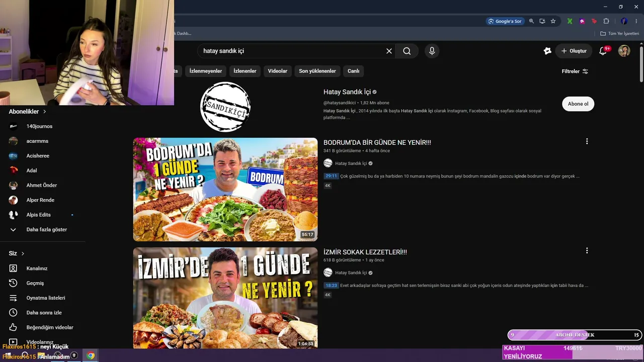Jump to the 18:23 timestamp chip
The height and width of the screenshot is (362, 644).
331,286
